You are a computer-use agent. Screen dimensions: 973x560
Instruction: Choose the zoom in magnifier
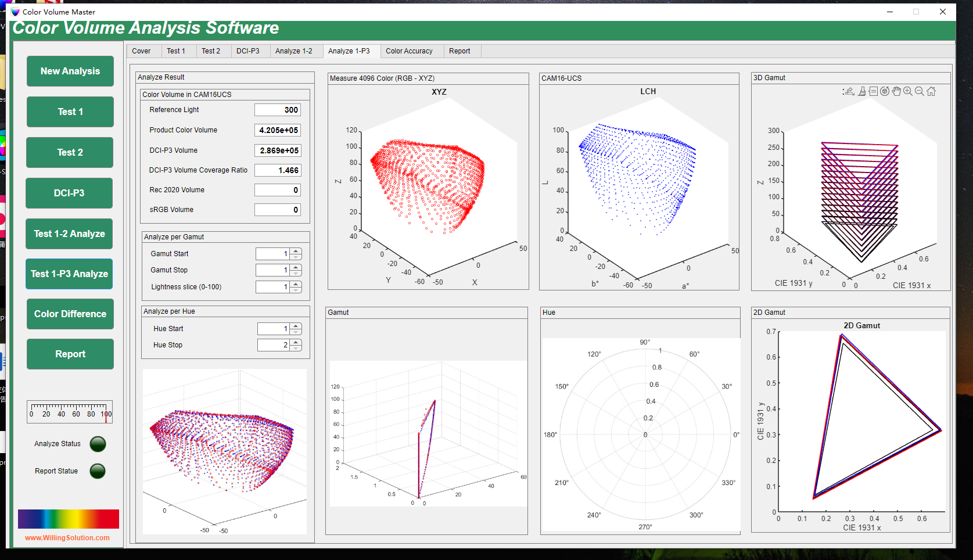(x=908, y=91)
